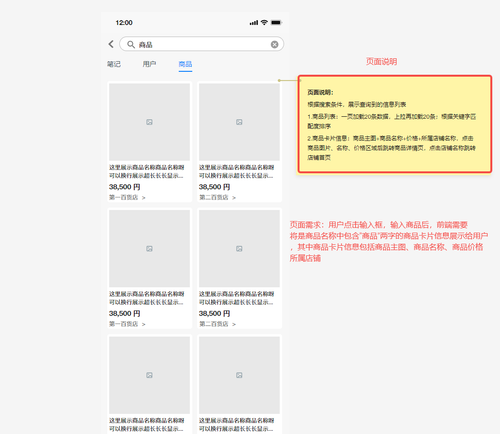Open the topmost 第一百货店 product image
500x434 pixels.
pos(149,122)
